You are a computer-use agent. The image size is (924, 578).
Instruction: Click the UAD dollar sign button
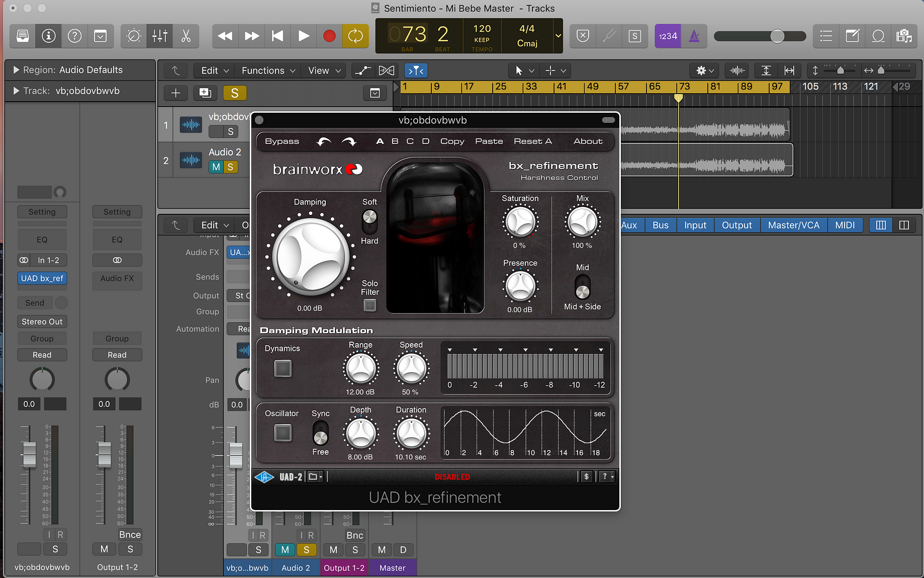point(586,476)
